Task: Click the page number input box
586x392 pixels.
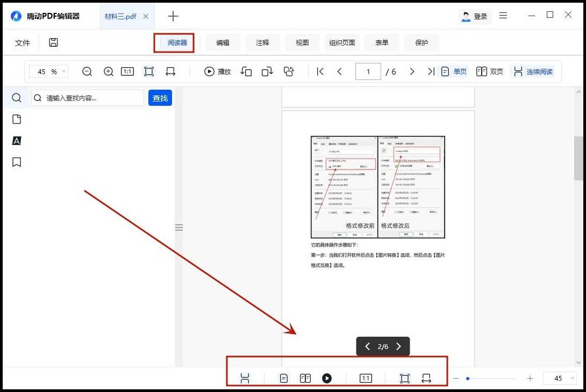Action: click(x=368, y=71)
